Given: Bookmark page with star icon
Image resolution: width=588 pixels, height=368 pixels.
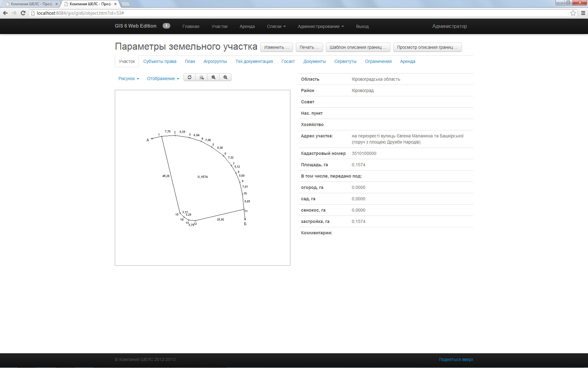Looking at the screenshot, I should pos(573,13).
